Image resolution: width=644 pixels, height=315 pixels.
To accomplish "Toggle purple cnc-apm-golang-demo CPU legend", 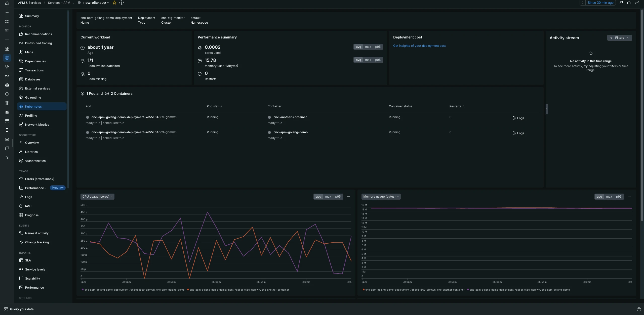I will [133, 290].
